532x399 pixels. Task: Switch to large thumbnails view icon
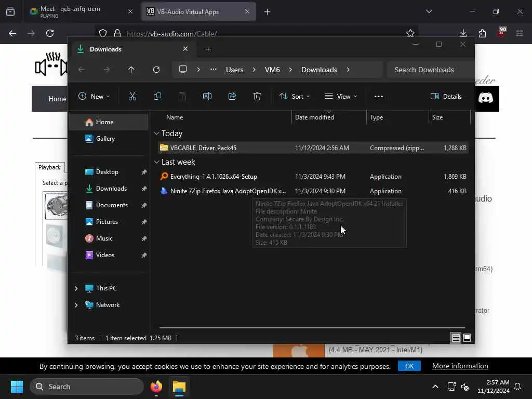coord(467,338)
